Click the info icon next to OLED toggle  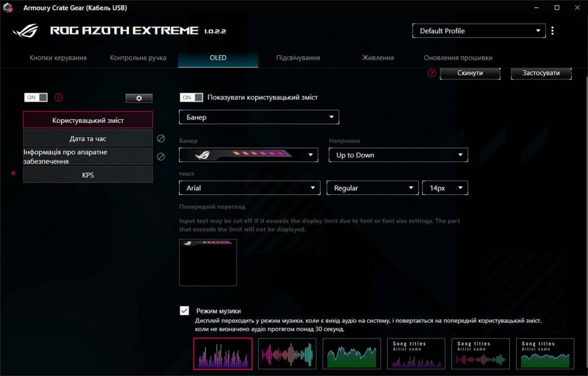pos(57,98)
